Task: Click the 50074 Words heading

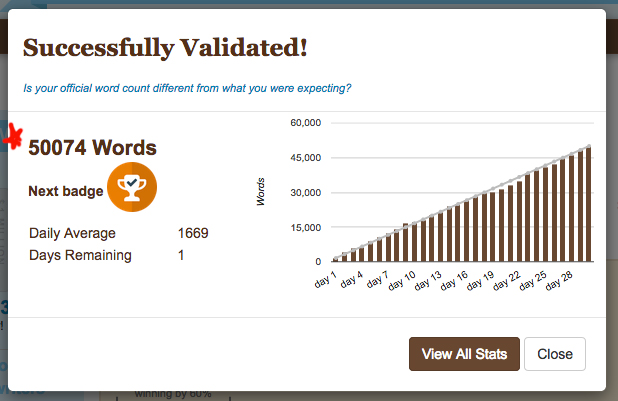Action: point(92,147)
